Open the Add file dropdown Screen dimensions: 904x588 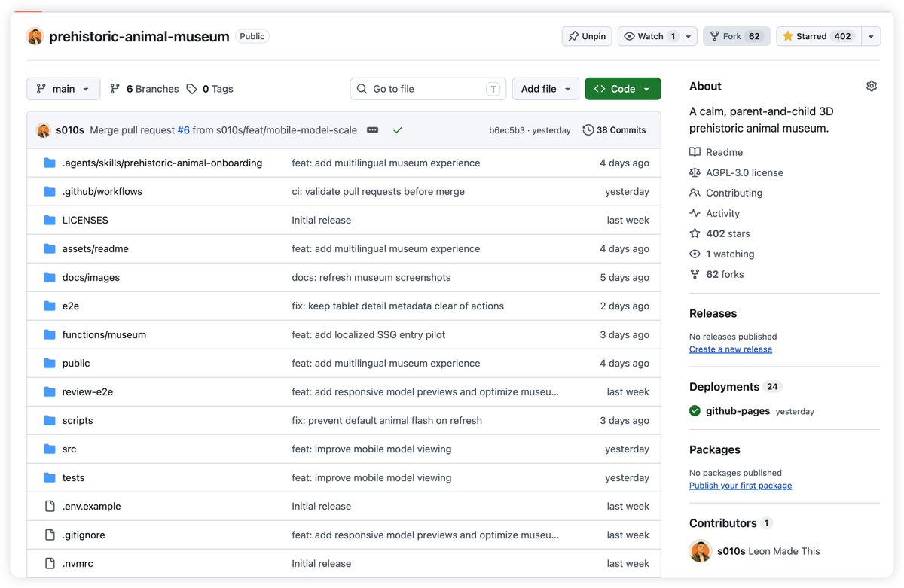coord(546,89)
